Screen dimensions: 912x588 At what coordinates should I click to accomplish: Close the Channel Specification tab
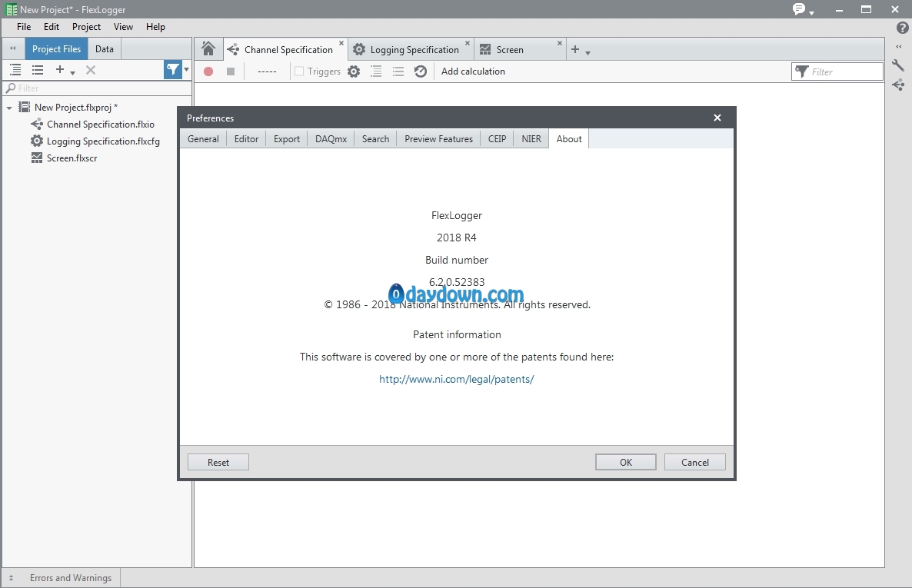click(341, 43)
